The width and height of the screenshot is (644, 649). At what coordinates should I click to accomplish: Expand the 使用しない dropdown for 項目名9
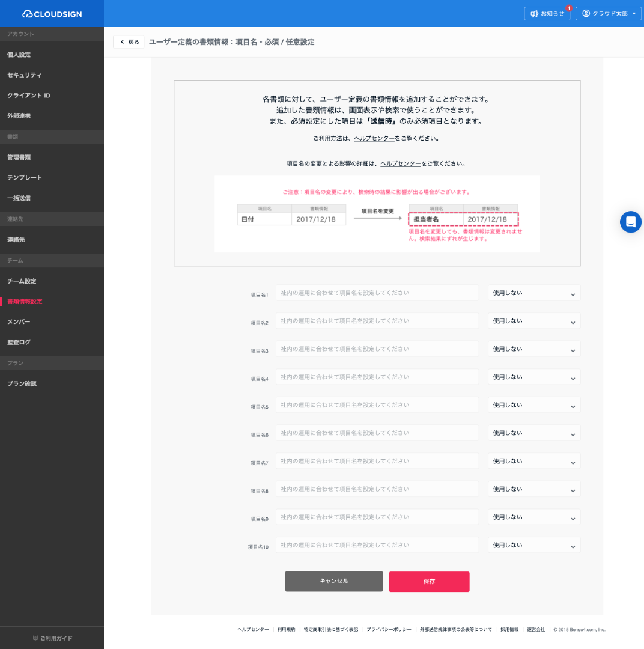coord(534,517)
